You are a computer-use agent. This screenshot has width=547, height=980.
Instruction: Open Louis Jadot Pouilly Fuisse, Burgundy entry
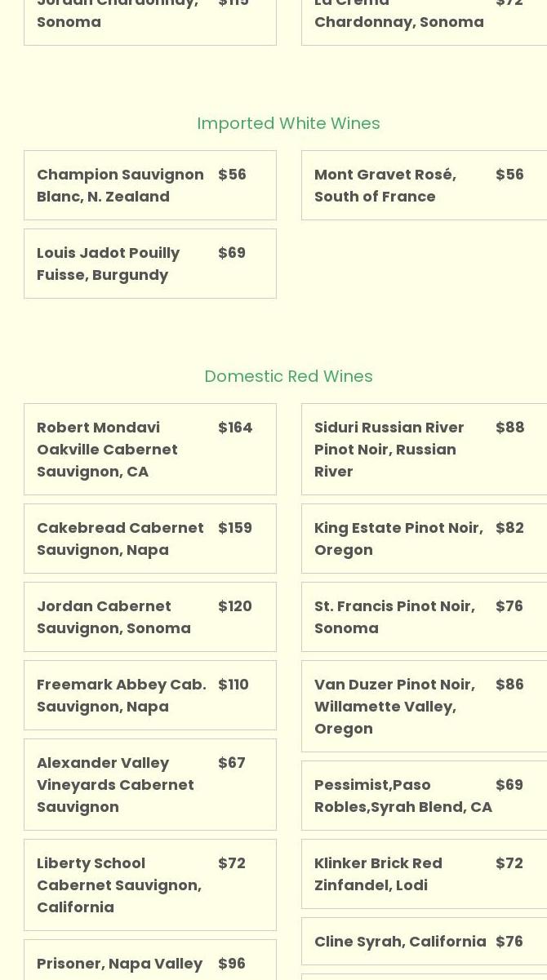(150, 264)
